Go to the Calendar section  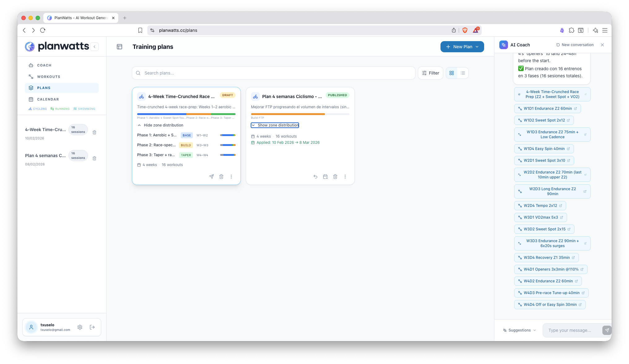(x=48, y=99)
